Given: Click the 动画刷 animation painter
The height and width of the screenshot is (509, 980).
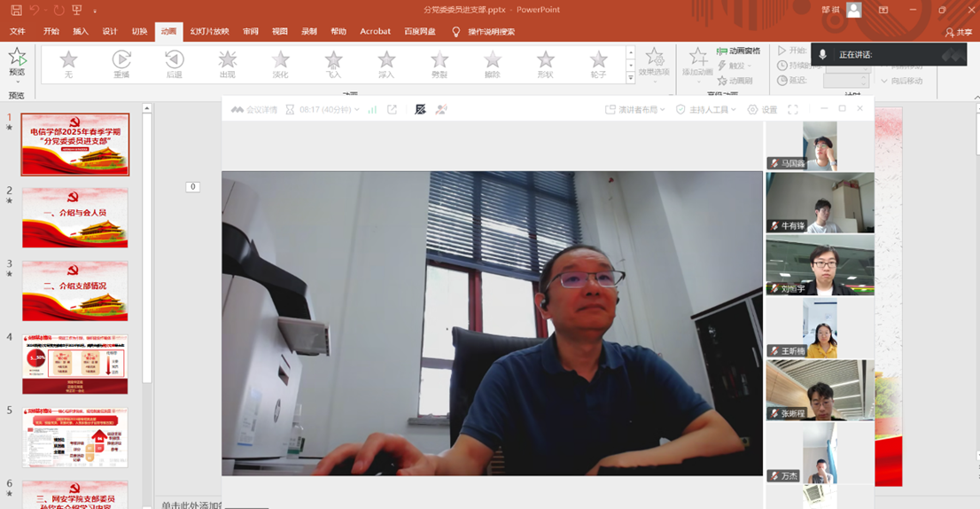Looking at the screenshot, I should (x=735, y=81).
